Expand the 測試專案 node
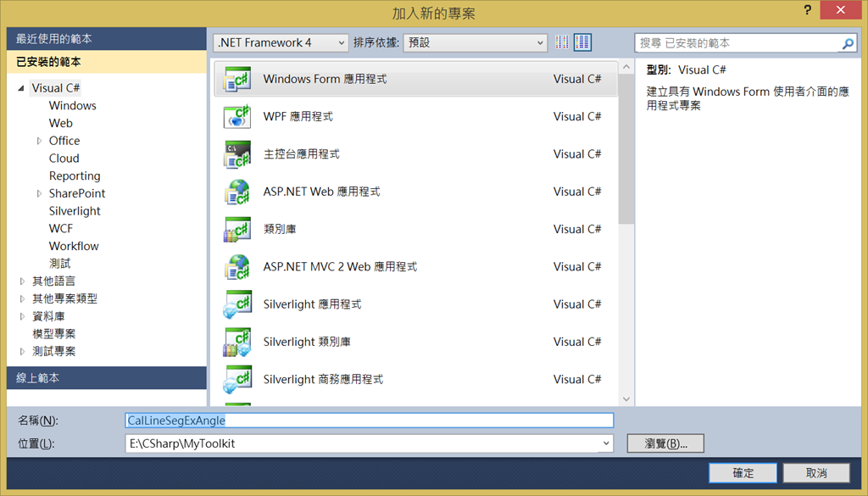This screenshot has width=868, height=496. pos(22,352)
